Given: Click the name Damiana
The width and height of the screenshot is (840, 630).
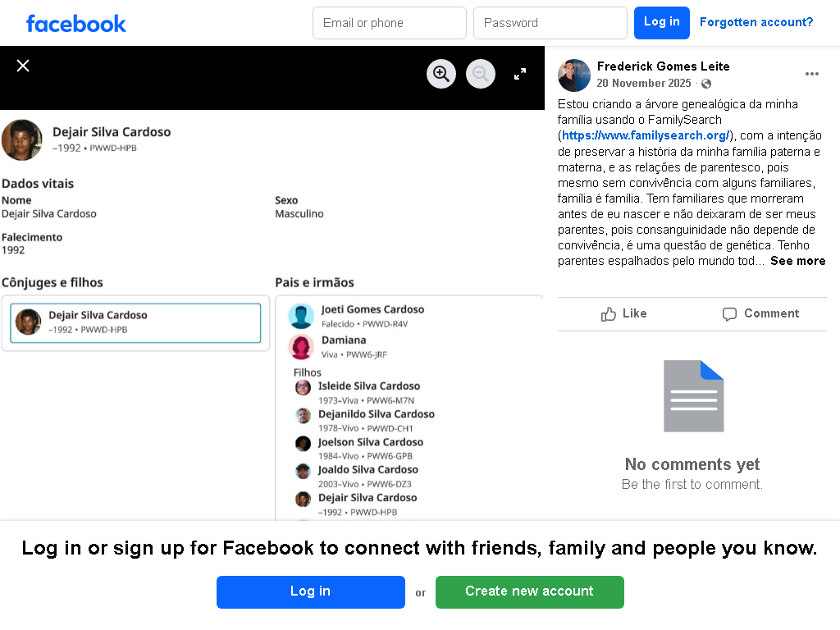Looking at the screenshot, I should [344, 340].
